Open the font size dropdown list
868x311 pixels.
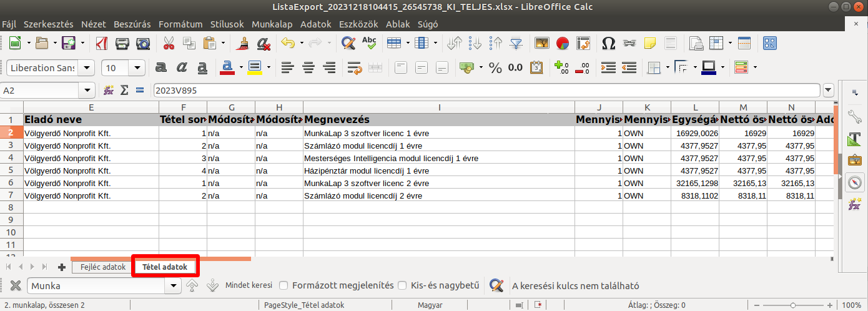(137, 67)
